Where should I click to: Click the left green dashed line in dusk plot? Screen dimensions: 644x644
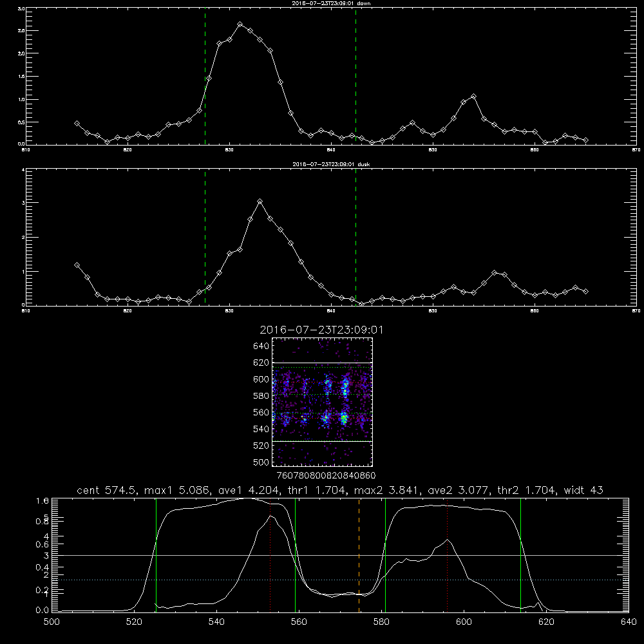pos(205,238)
